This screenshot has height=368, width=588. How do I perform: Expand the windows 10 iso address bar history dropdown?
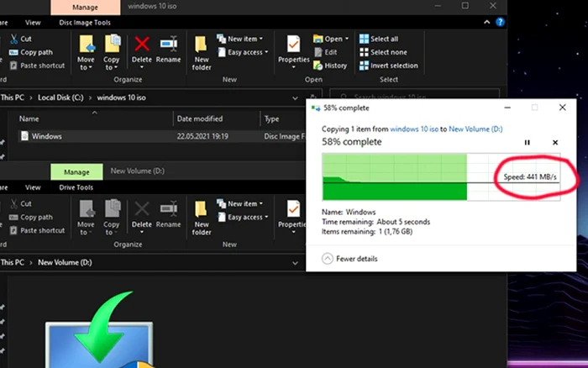(295, 98)
